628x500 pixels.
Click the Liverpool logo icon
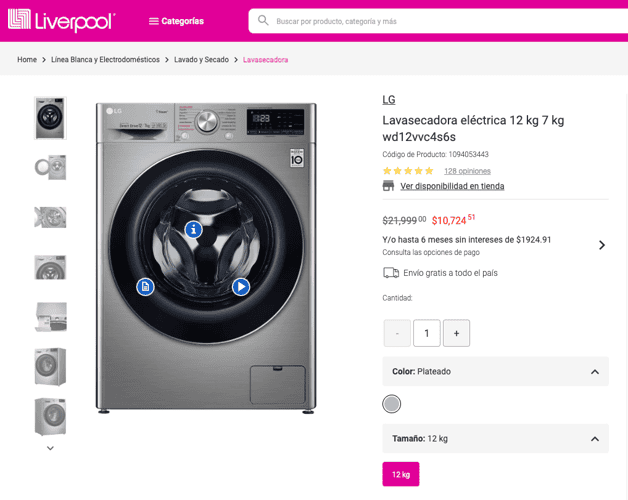point(19,20)
